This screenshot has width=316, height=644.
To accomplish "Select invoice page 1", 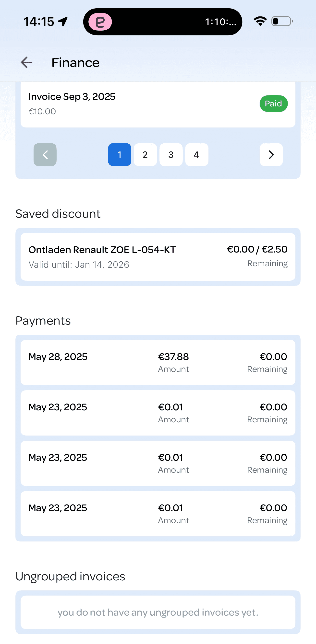I will 120,155.
